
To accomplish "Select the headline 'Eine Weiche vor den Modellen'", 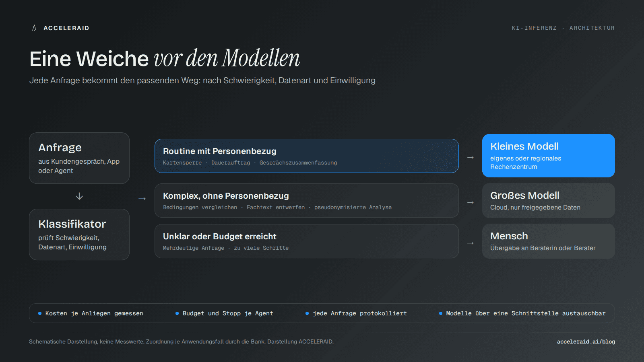I will (165, 58).
